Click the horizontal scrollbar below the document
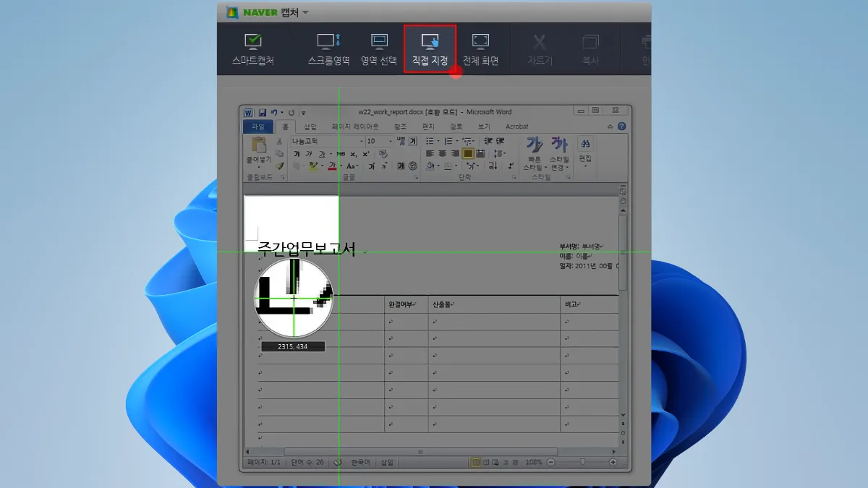Screen dimensions: 868x488 tap(420, 452)
